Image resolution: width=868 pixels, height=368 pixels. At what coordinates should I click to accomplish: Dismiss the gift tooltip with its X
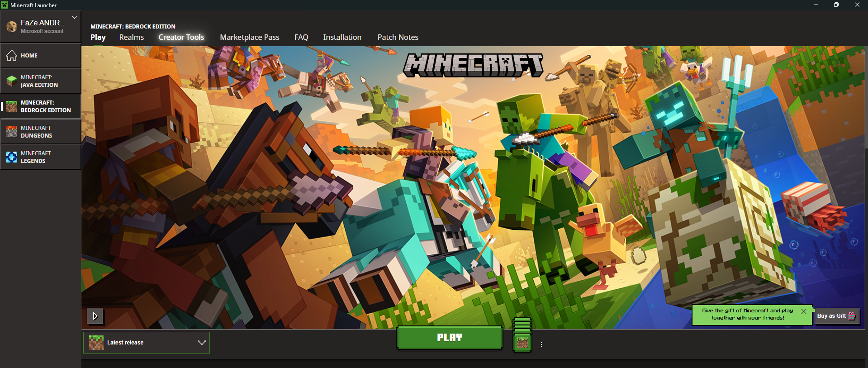pos(804,311)
